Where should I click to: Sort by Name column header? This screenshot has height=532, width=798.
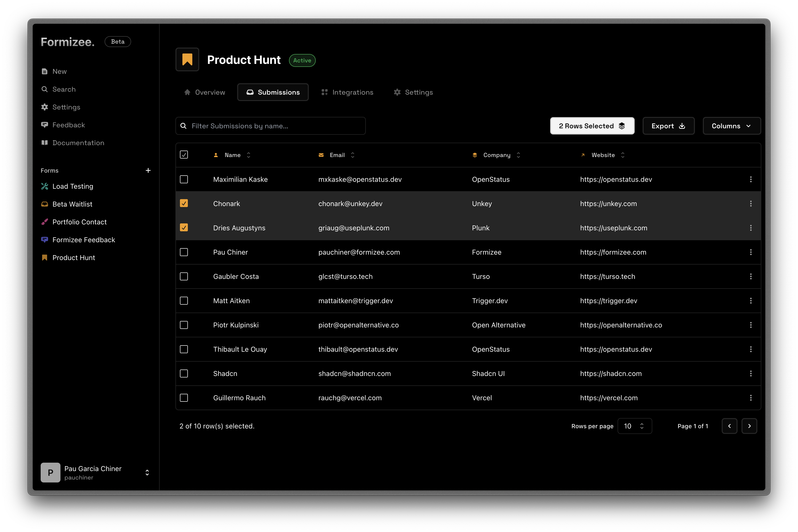point(232,155)
